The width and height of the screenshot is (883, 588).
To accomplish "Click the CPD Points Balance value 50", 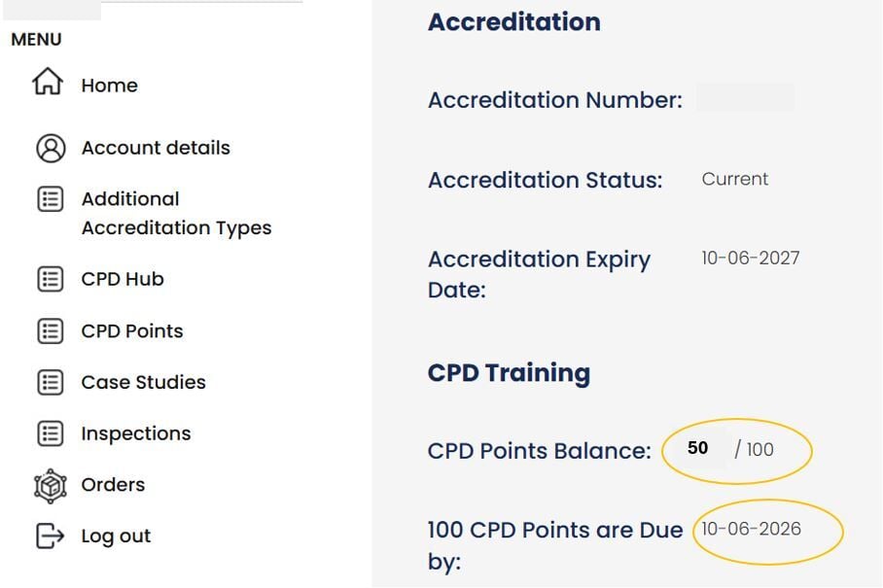I will click(697, 449).
